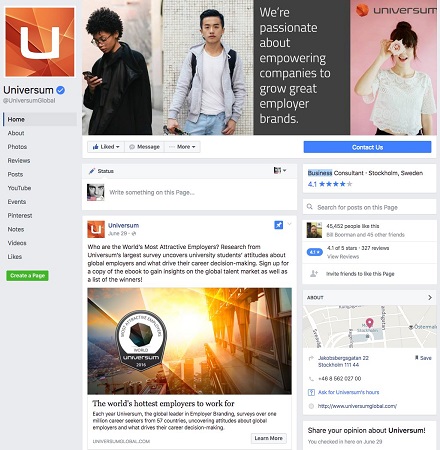Screen dimensions: 440x450
Task: Click the View Reviews link
Action: tap(343, 257)
